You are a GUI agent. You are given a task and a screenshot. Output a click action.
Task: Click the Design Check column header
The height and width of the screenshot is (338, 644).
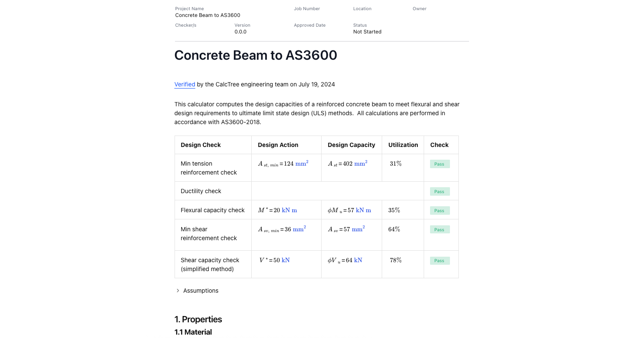click(200, 144)
